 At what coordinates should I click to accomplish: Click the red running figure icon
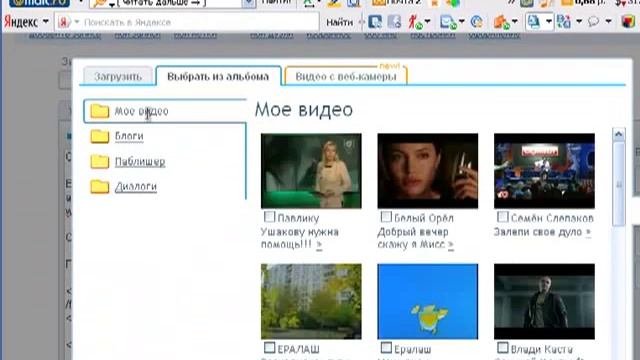click(415, 22)
